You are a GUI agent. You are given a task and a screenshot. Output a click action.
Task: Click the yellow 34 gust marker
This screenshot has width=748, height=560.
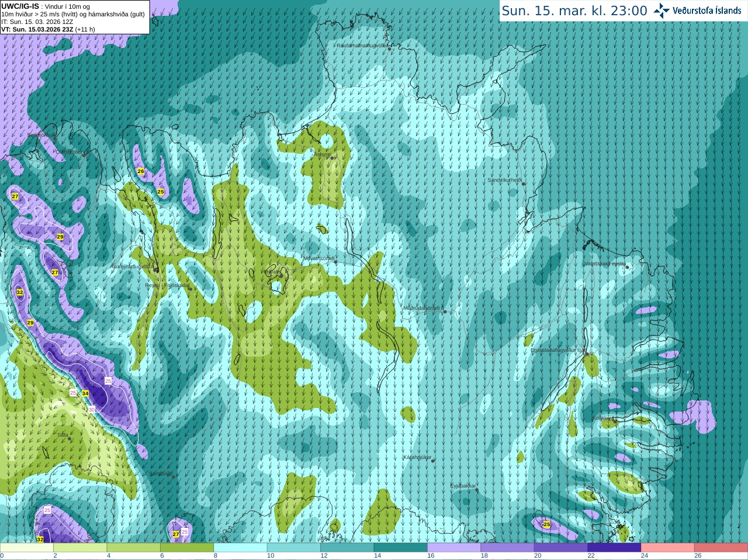(x=85, y=393)
